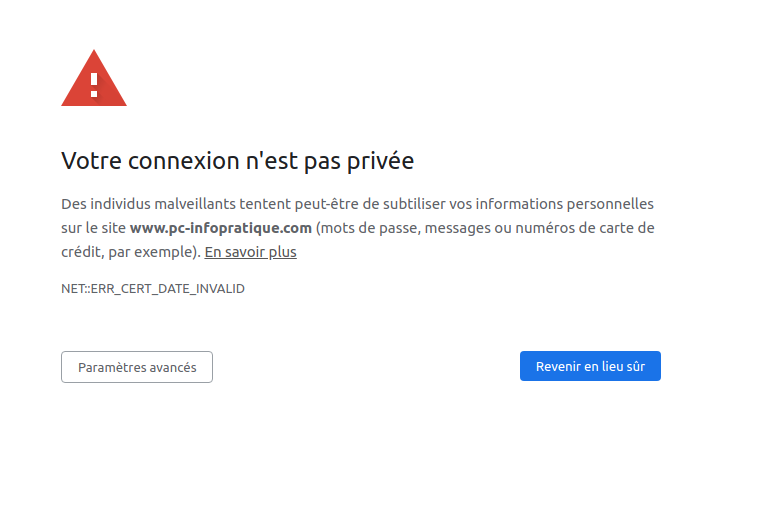Click the bold www.pc-infopratique.com domain name
The height and width of the screenshot is (516, 767).
pyautogui.click(x=220, y=228)
